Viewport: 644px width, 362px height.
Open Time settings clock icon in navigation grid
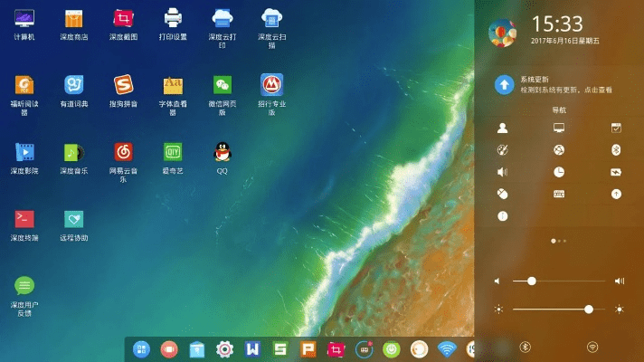[x=559, y=172]
